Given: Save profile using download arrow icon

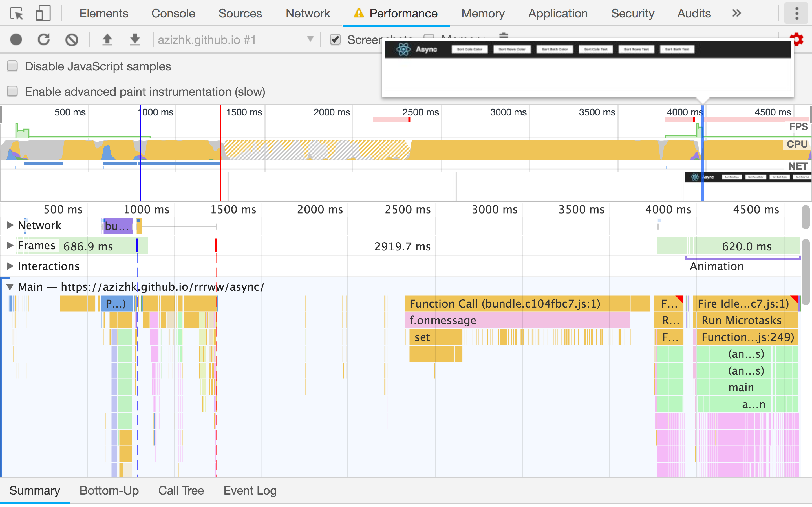Looking at the screenshot, I should click(x=135, y=39).
